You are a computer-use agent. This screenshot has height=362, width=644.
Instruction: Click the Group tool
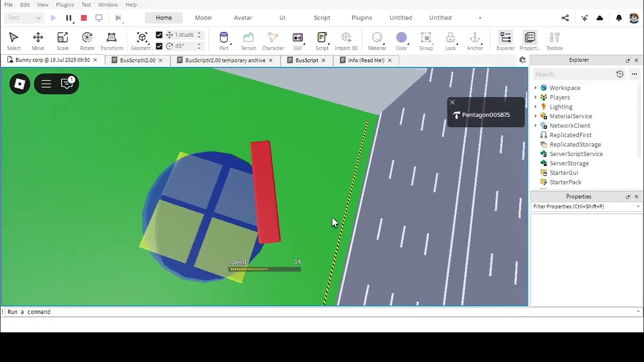426,41
